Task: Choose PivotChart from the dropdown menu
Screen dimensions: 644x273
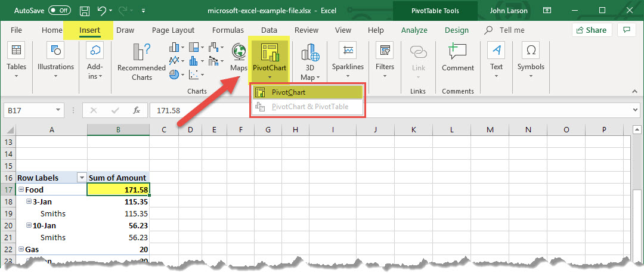Action: click(x=288, y=92)
